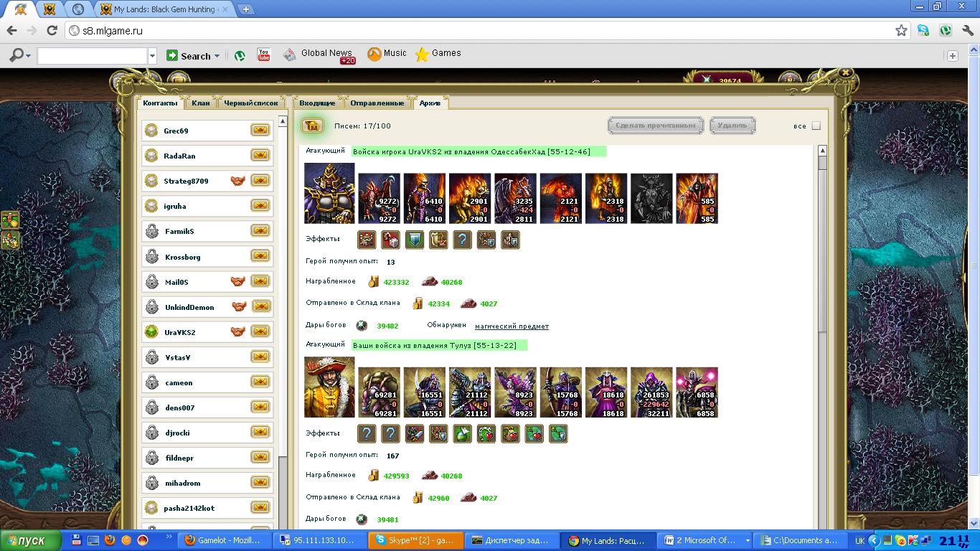
Task: Click the Skype extension icon
Action: point(923,30)
